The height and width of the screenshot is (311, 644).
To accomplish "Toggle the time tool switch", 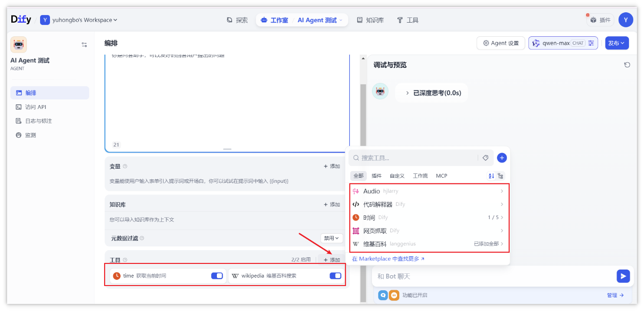I will tap(217, 276).
